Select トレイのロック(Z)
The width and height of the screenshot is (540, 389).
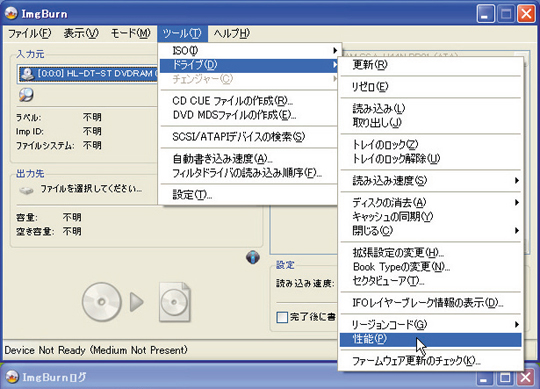tap(430, 145)
